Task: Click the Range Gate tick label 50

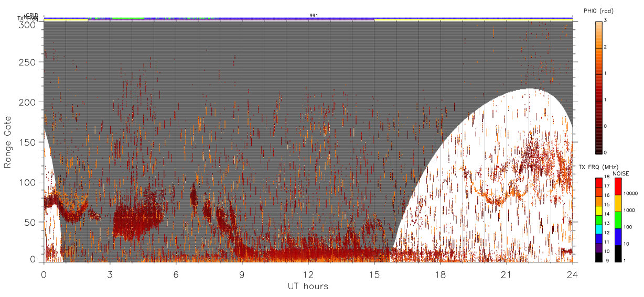Action: pyautogui.click(x=30, y=222)
